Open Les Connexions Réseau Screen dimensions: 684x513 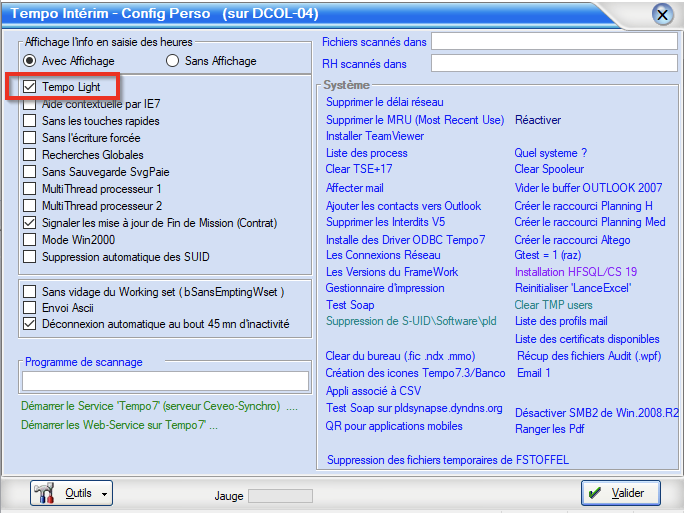[x=383, y=255]
